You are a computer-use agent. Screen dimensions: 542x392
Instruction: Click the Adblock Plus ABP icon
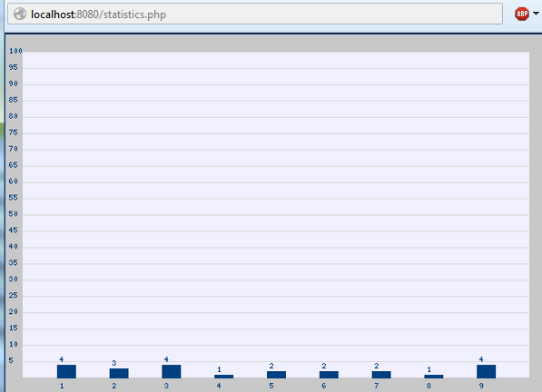coord(522,15)
